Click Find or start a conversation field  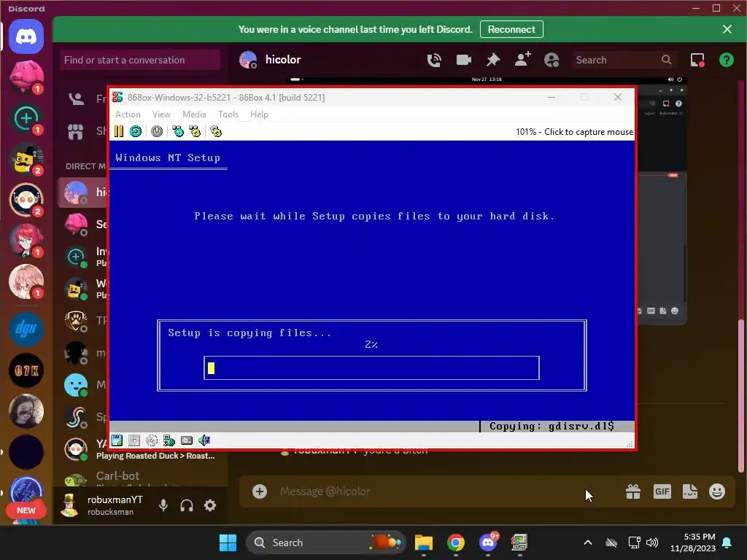click(x=140, y=60)
